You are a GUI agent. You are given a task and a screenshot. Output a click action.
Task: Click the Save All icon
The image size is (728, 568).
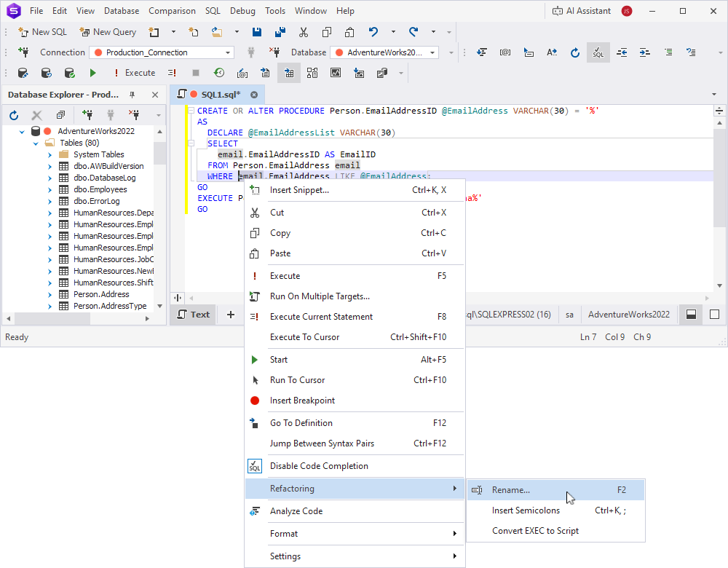pos(280,32)
